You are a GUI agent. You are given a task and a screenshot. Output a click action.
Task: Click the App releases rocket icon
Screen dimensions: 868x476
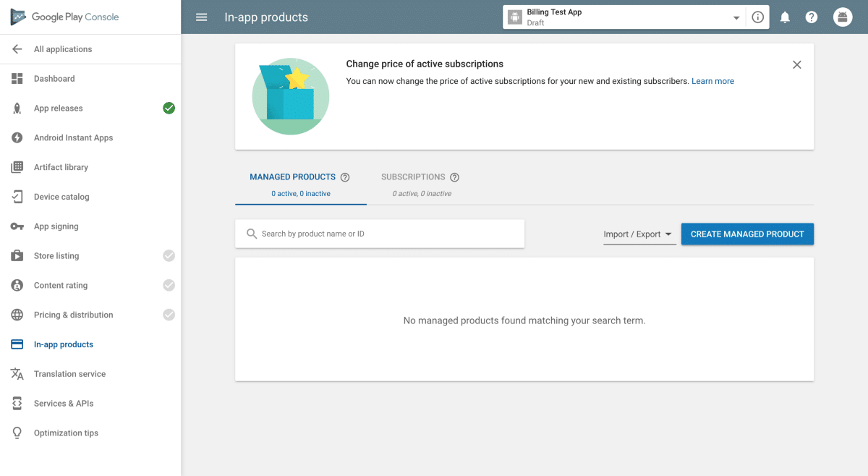tap(17, 109)
